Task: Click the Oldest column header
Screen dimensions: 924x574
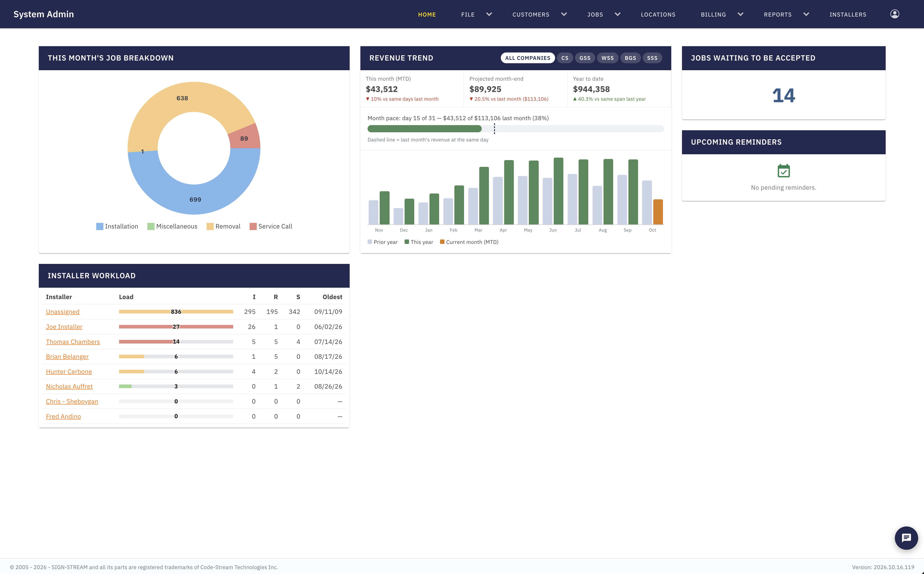Action: coord(332,297)
